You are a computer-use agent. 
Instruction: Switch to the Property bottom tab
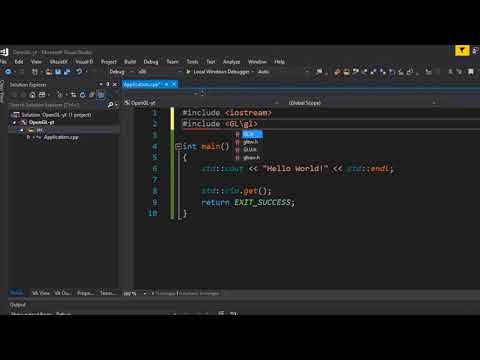click(85, 293)
